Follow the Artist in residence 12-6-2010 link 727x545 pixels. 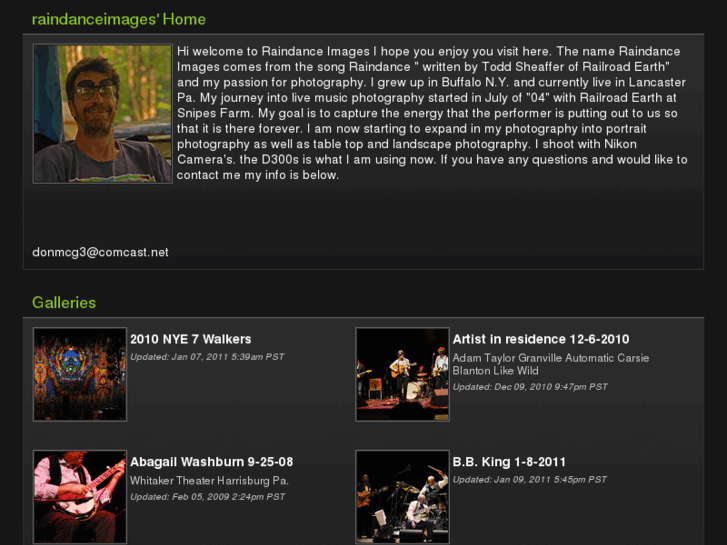[541, 339]
